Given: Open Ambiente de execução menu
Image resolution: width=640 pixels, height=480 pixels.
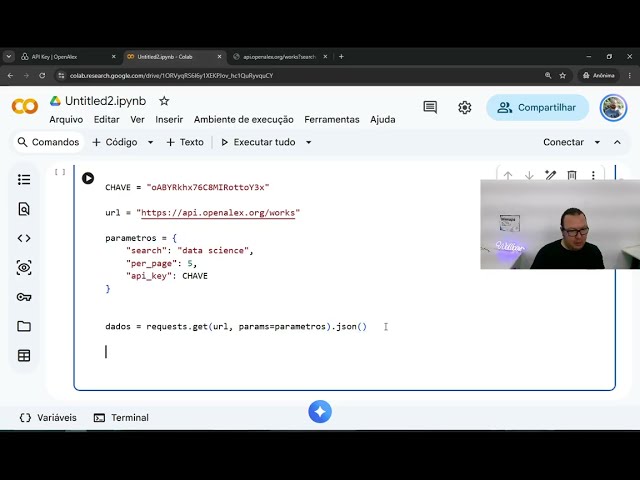Looking at the screenshot, I should point(244,120).
